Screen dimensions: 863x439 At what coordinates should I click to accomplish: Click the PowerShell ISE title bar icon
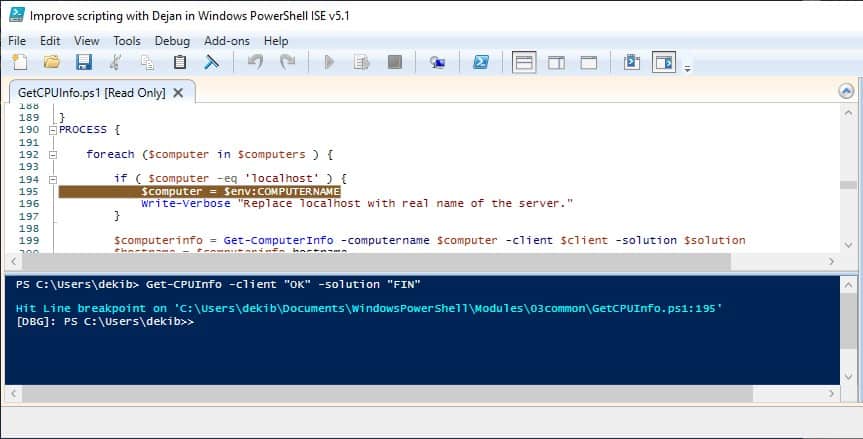coord(17,15)
